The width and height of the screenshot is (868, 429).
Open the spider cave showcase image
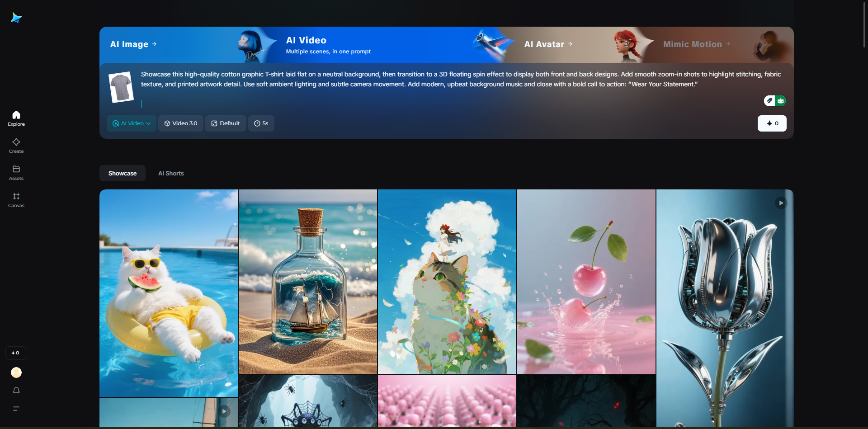tap(308, 401)
